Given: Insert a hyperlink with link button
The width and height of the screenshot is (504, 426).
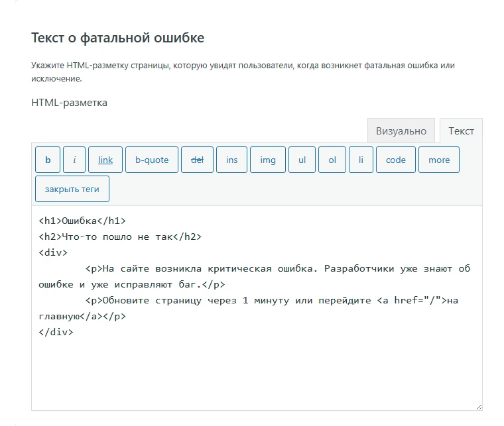Looking at the screenshot, I should point(105,160).
